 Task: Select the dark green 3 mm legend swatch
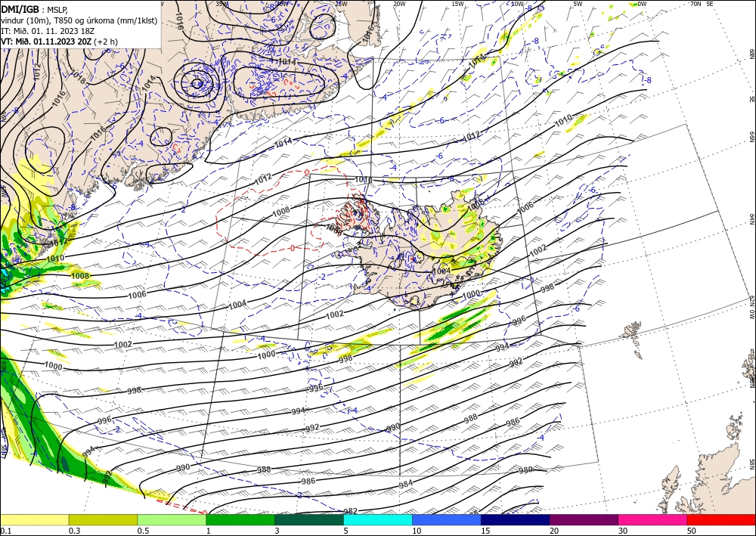[x=309, y=519]
